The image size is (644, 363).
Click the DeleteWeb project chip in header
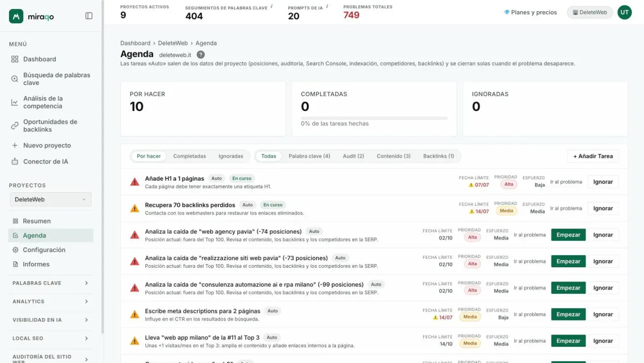pyautogui.click(x=590, y=13)
